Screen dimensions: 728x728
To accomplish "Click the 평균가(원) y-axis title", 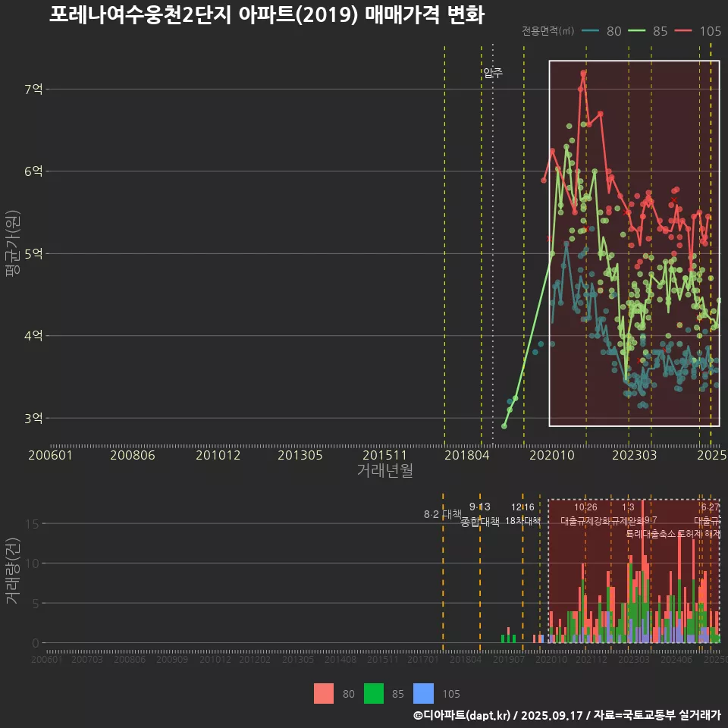I will (13, 243).
